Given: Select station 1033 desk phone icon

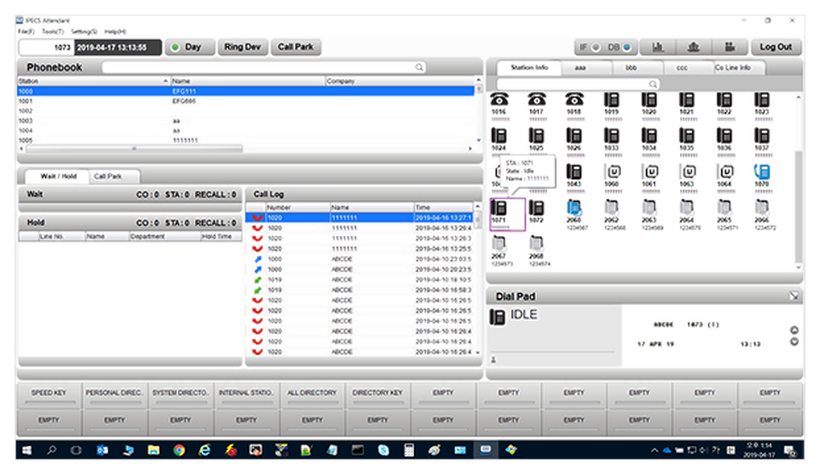Looking at the screenshot, I should tap(611, 135).
